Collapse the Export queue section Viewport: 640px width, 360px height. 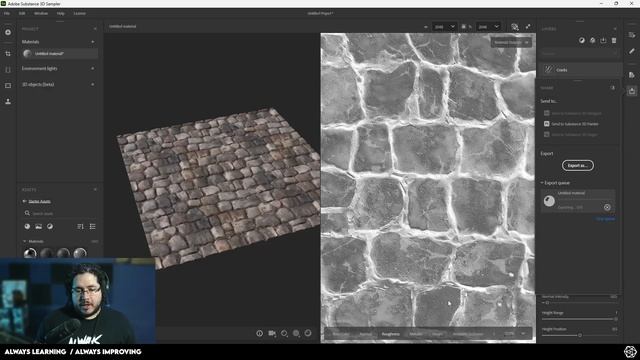tap(542, 183)
